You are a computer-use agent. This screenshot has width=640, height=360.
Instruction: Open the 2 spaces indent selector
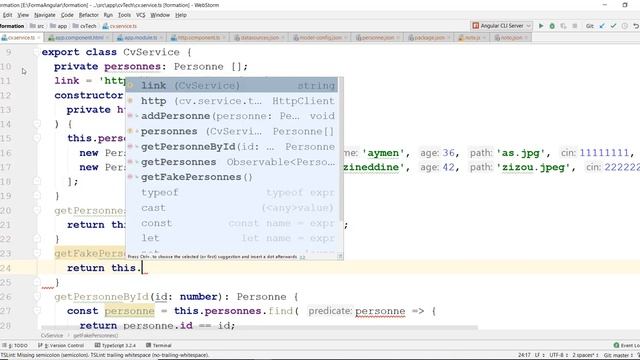585,355
